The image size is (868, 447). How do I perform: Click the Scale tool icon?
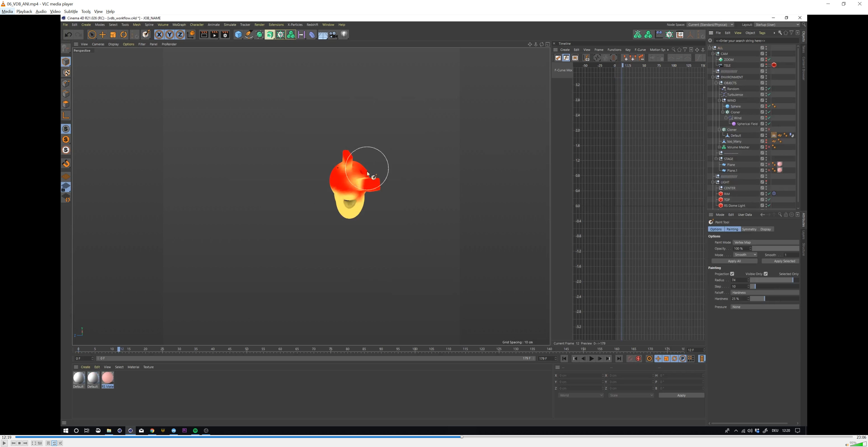click(x=113, y=35)
